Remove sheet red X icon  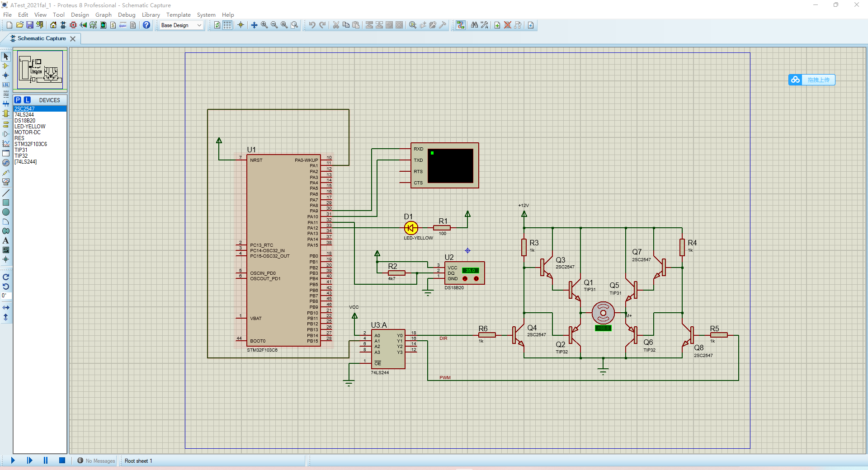(x=508, y=25)
